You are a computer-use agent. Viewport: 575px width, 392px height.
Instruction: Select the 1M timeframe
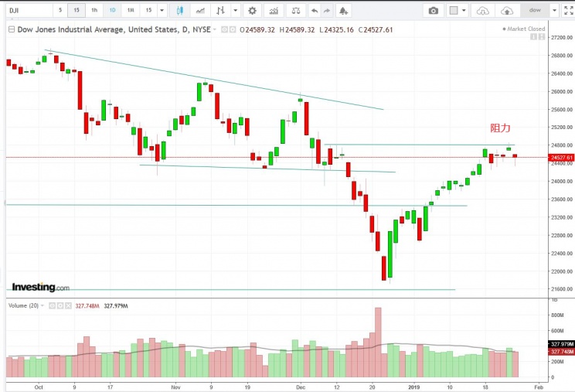[x=131, y=11]
